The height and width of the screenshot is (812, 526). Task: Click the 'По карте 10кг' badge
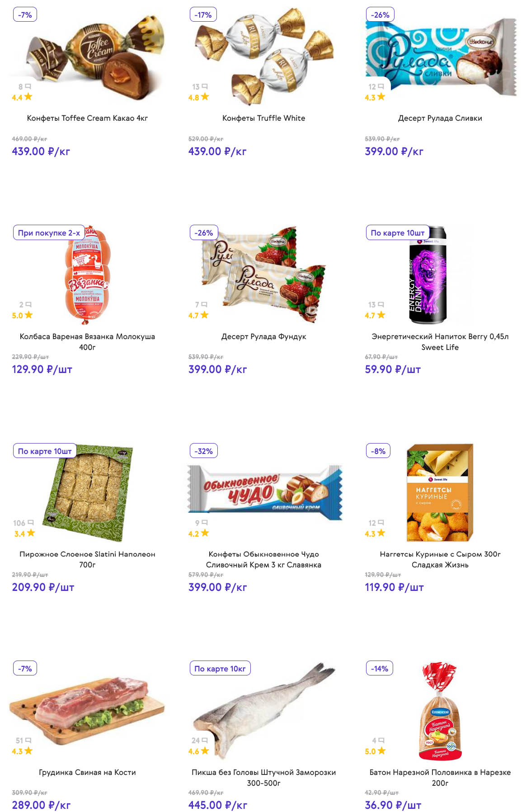pyautogui.click(x=220, y=669)
